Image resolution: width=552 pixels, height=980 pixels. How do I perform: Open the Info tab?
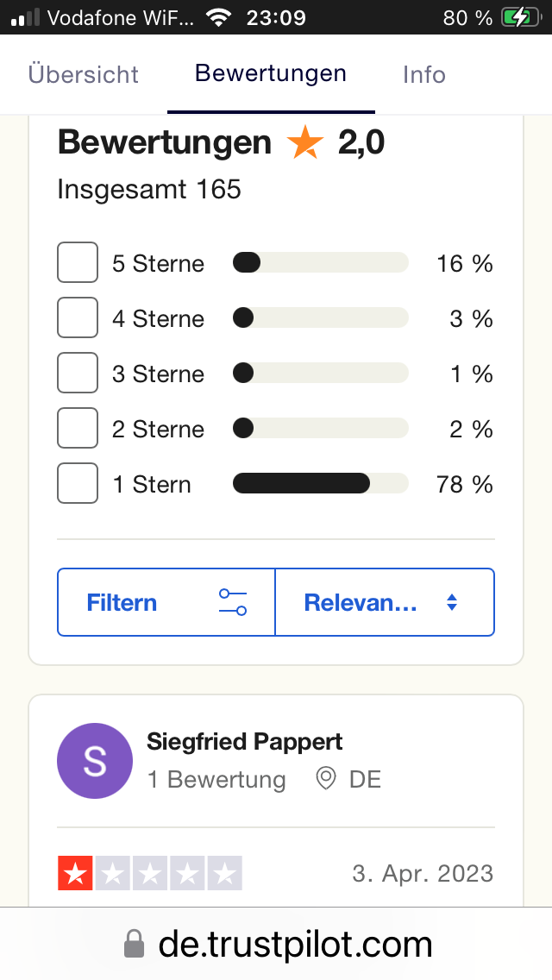click(x=424, y=75)
